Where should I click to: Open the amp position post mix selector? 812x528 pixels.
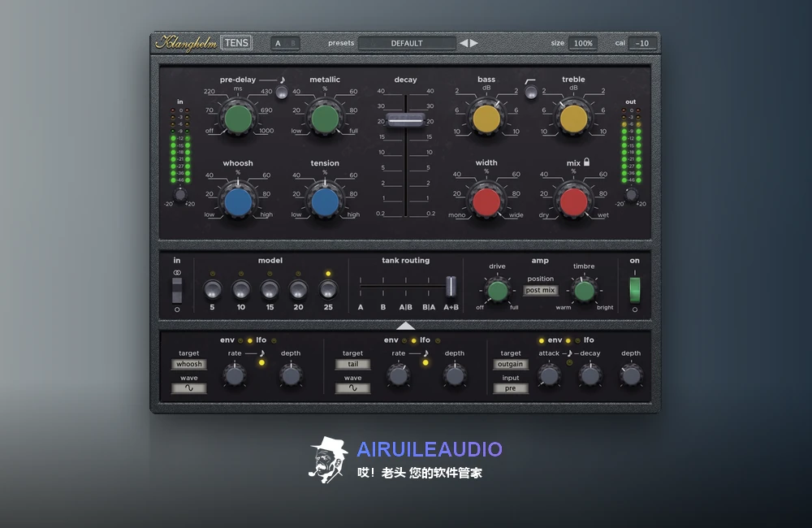[540, 290]
